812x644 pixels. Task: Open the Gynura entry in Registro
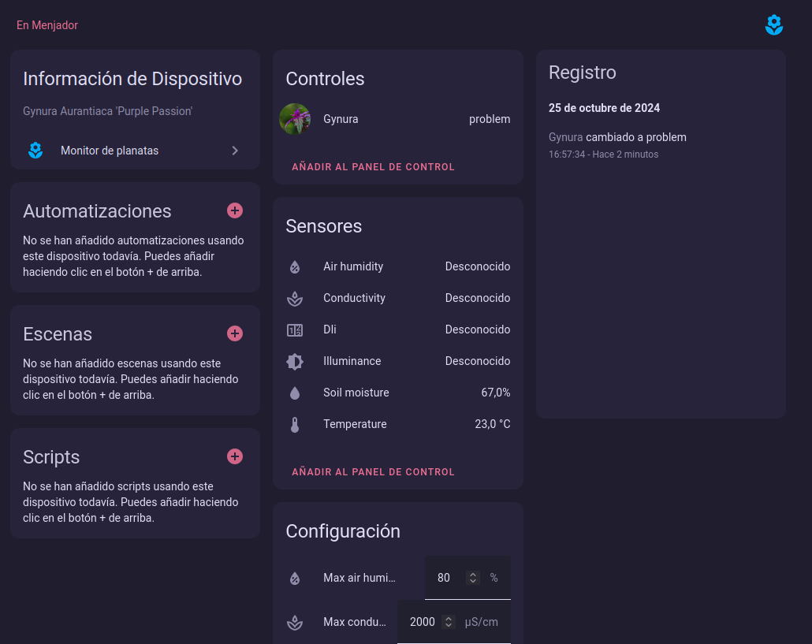(x=566, y=137)
